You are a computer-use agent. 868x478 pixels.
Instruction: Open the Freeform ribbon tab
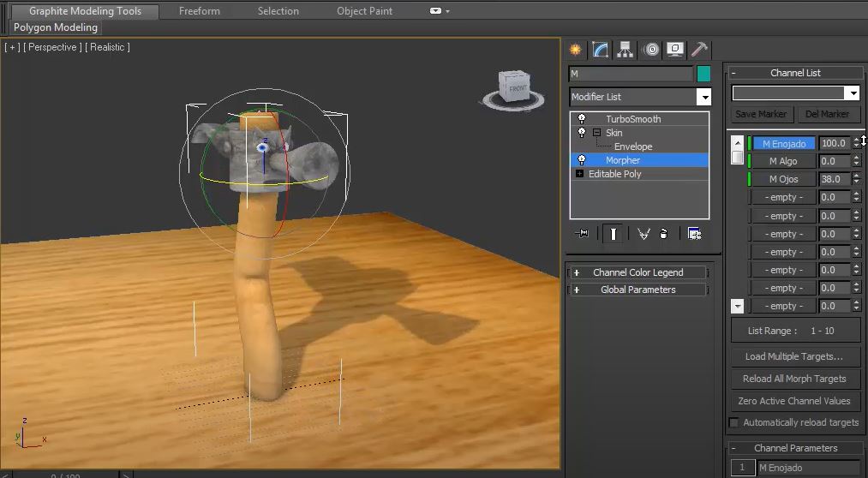[199, 11]
